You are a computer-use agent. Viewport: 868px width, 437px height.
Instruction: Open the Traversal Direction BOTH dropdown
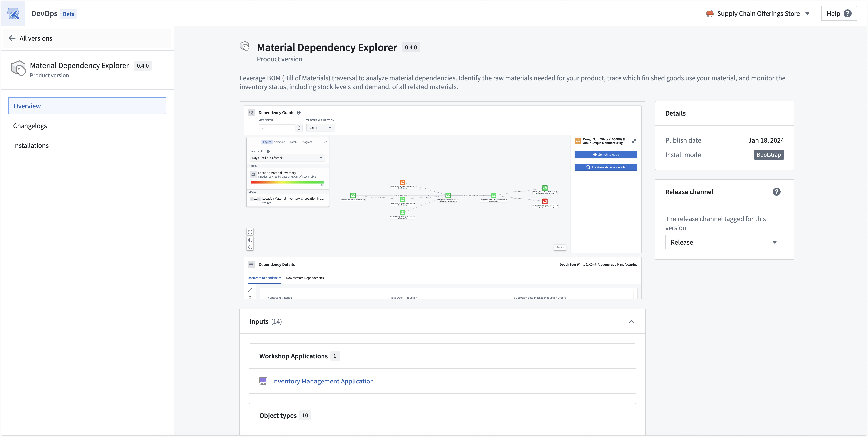320,127
